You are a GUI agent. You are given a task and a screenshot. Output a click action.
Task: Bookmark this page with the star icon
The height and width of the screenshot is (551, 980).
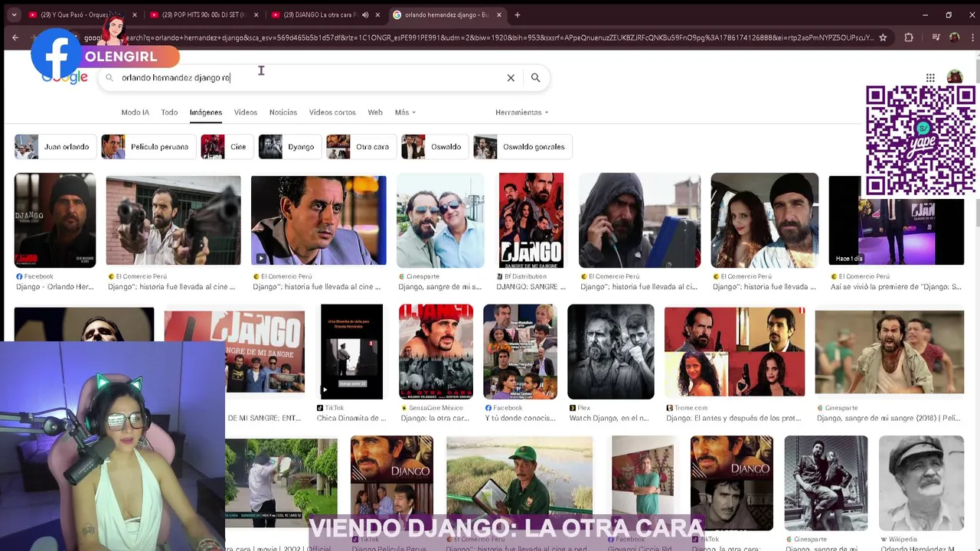(883, 37)
